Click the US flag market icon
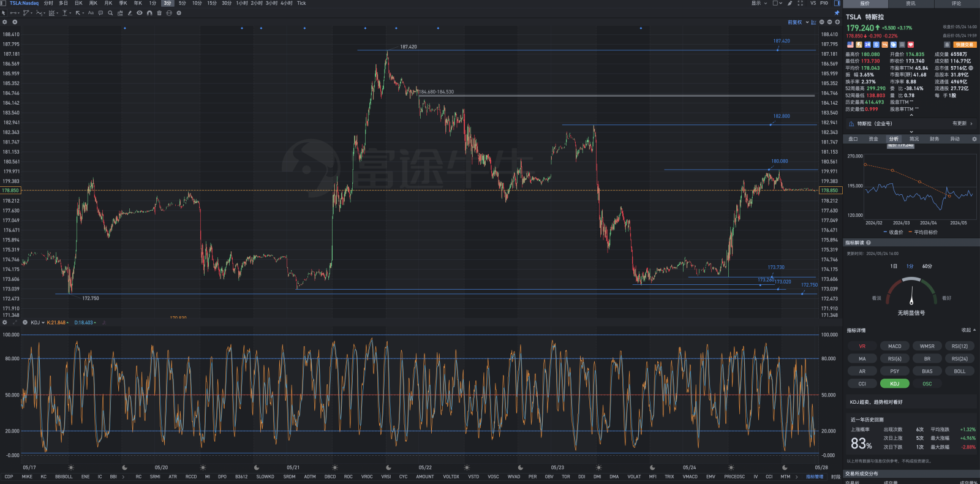This screenshot has height=484, width=980. click(850, 45)
